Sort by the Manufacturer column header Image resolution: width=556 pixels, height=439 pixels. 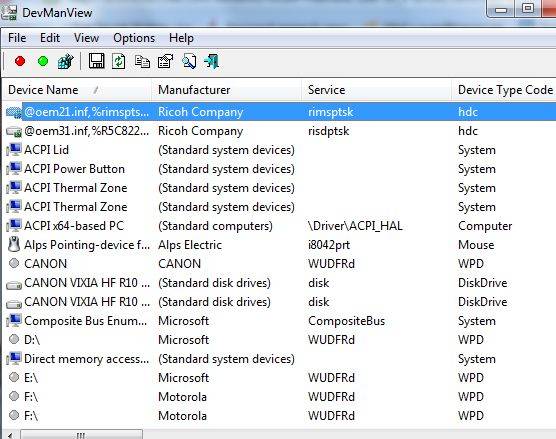tap(226, 90)
